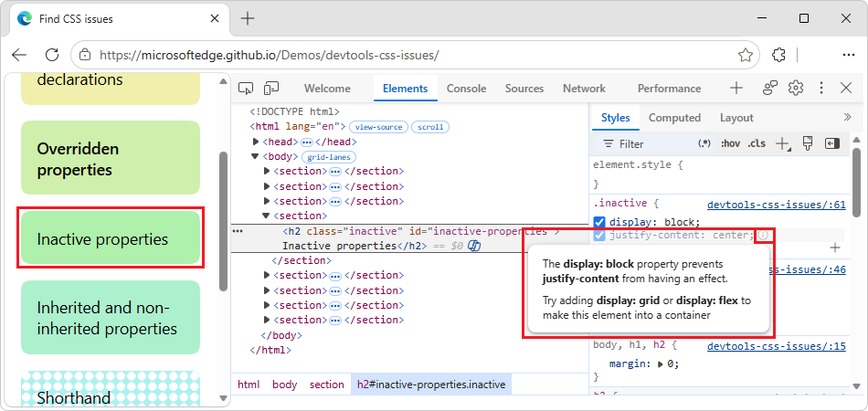Toggle .cls element classes panel
The width and height of the screenshot is (868, 411).
click(757, 143)
